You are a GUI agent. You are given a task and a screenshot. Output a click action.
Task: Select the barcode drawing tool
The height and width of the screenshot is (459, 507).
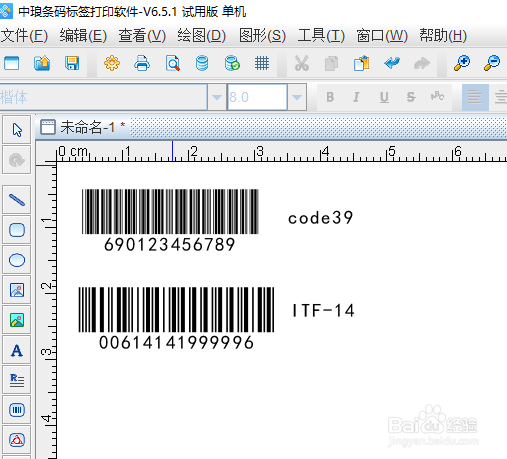click(17, 410)
